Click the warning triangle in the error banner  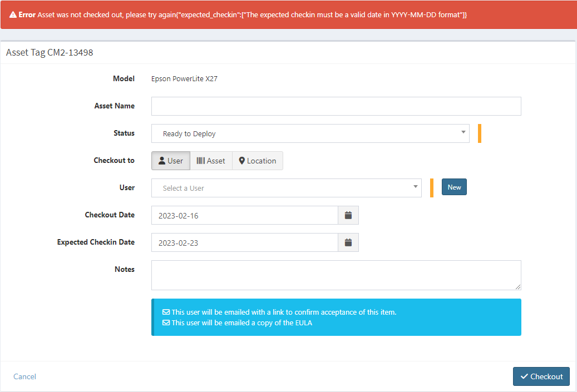(x=12, y=14)
